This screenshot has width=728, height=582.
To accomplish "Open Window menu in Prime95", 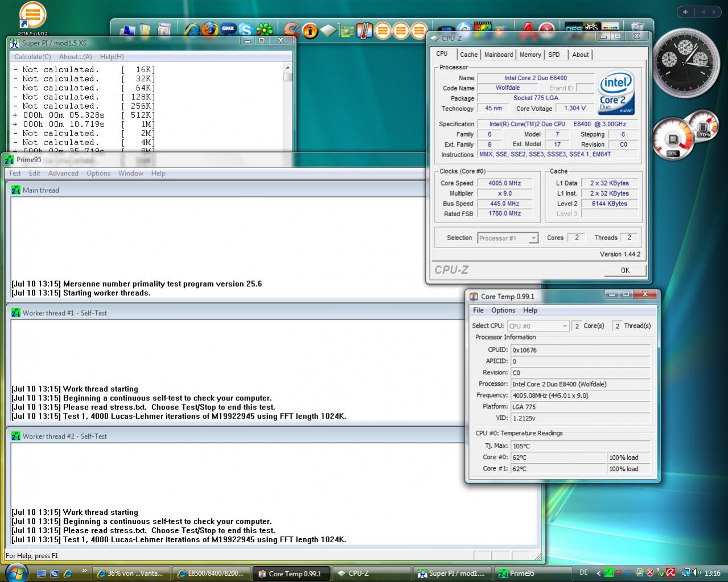I will coord(131,174).
